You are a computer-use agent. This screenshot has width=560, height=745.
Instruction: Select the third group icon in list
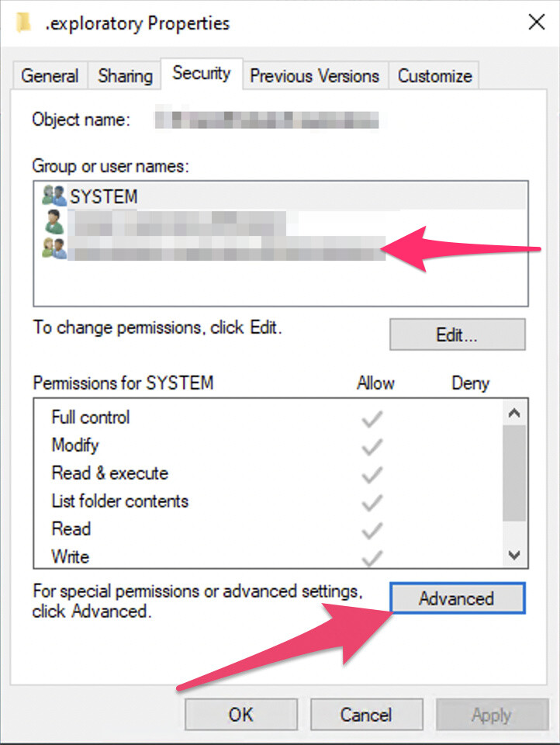[x=54, y=248]
